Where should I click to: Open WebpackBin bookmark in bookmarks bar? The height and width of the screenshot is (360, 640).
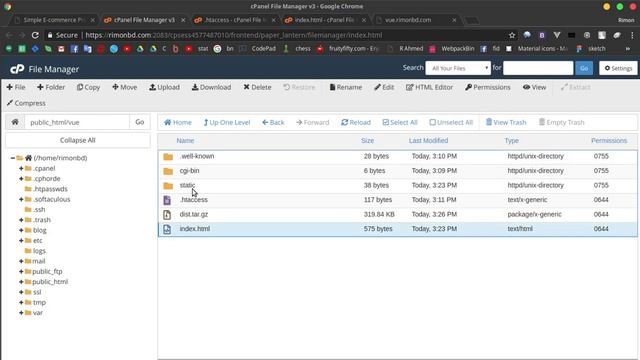point(453,49)
